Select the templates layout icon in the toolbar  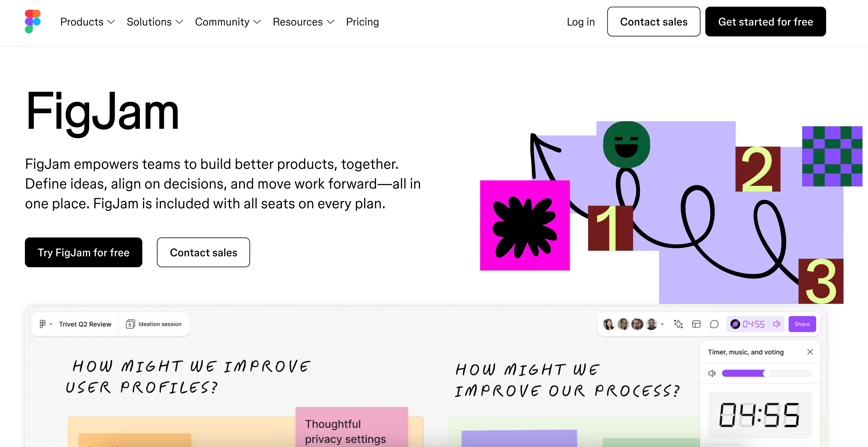(x=696, y=324)
